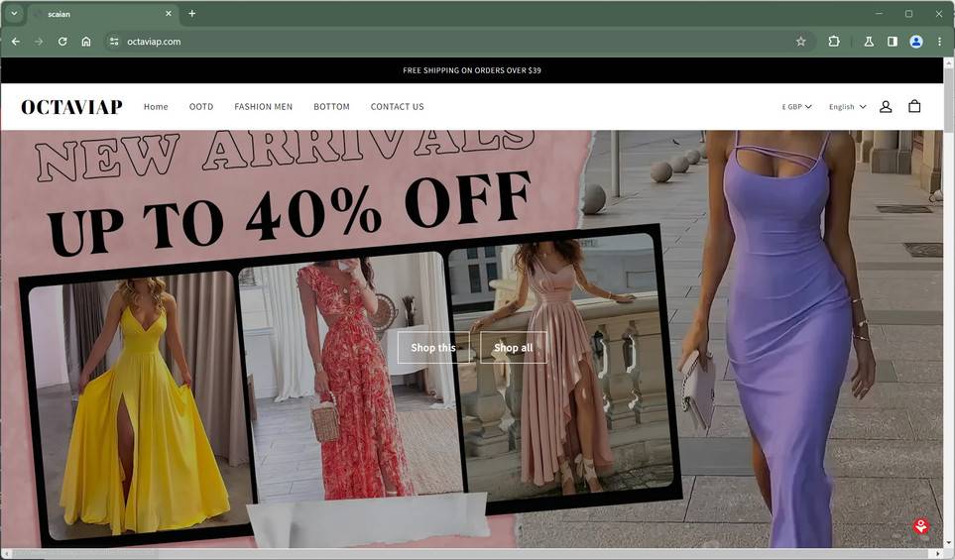This screenshot has height=560, width=955.
Task: Click the UP TO 40% OFF banner text
Action: [290, 213]
